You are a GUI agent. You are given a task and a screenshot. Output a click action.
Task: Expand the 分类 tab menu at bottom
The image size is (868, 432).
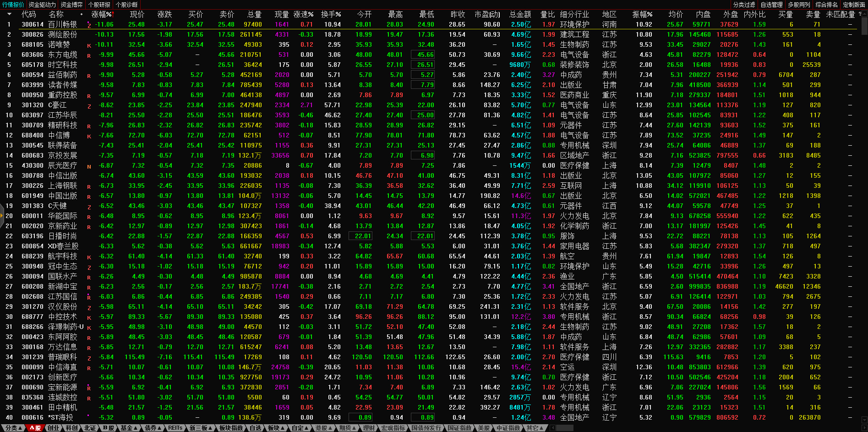[x=13, y=428]
